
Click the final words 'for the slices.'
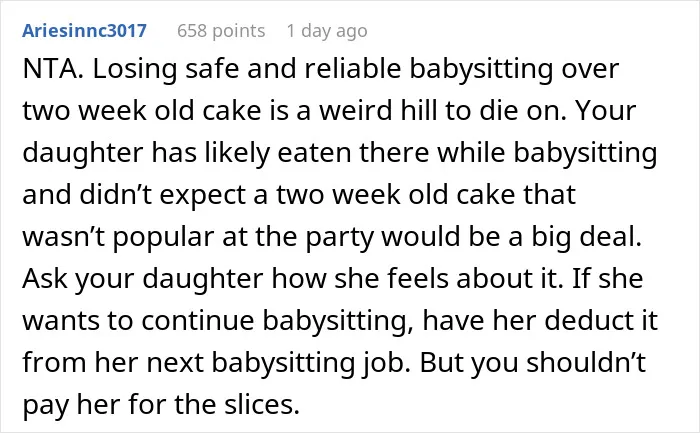214,405
